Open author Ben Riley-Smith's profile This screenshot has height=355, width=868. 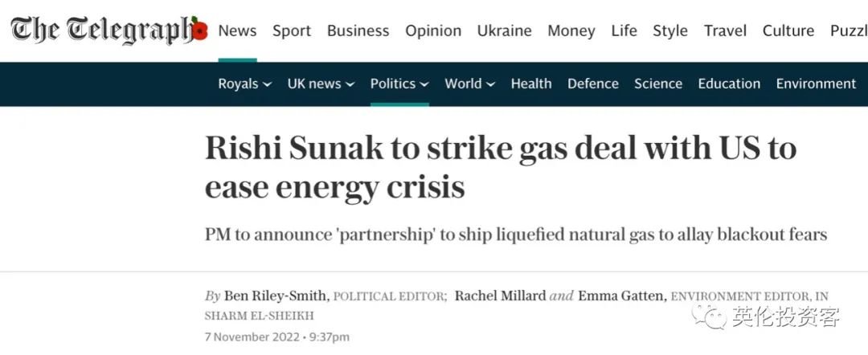click(x=275, y=296)
